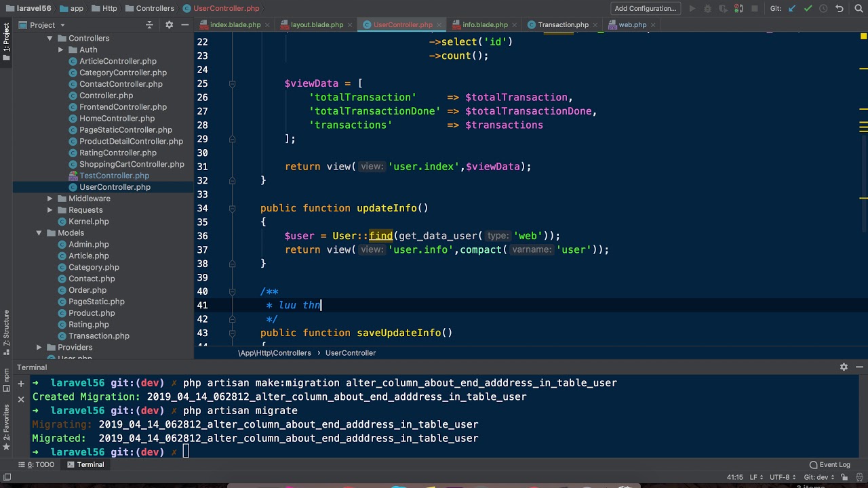Open the Event Log

pos(829,465)
